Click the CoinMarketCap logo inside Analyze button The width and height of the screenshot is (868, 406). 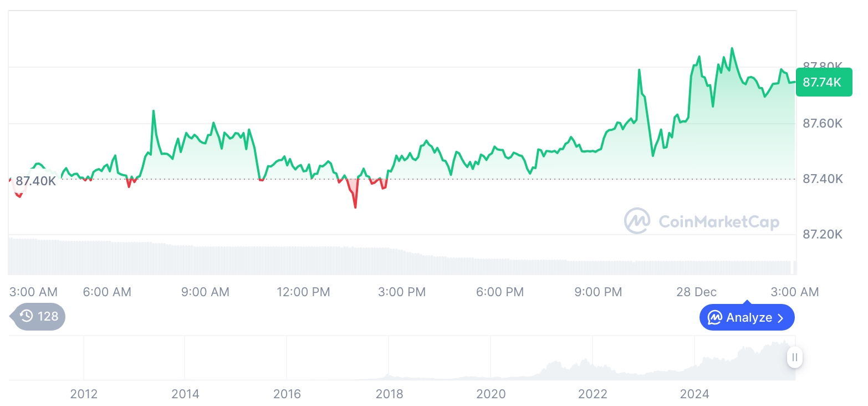(714, 318)
